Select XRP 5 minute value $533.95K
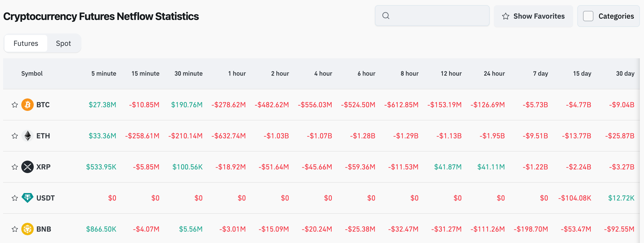644x243 pixels. pos(101,167)
